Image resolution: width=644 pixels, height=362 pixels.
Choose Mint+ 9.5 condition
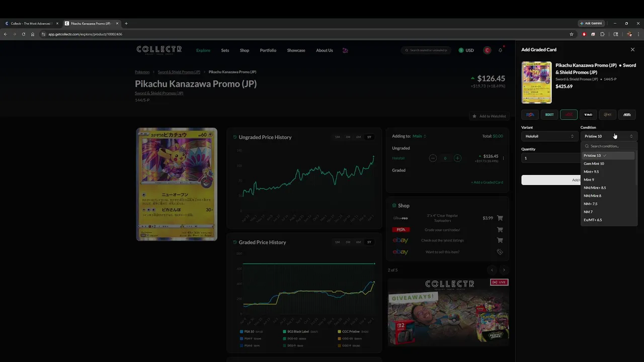click(x=608, y=171)
